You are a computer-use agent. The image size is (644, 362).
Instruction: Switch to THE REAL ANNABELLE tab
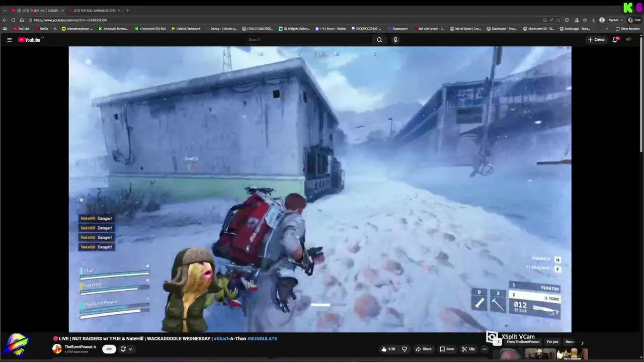[94, 11]
